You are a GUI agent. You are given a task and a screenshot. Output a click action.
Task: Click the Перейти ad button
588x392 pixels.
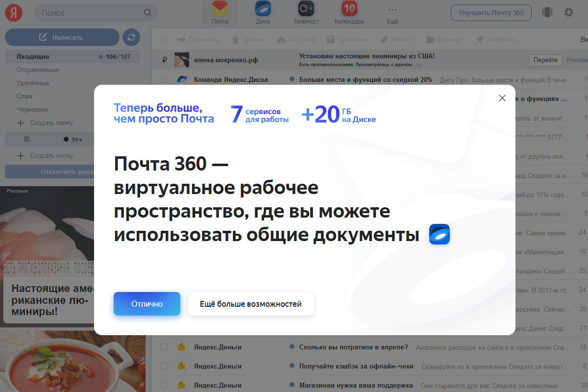click(545, 60)
